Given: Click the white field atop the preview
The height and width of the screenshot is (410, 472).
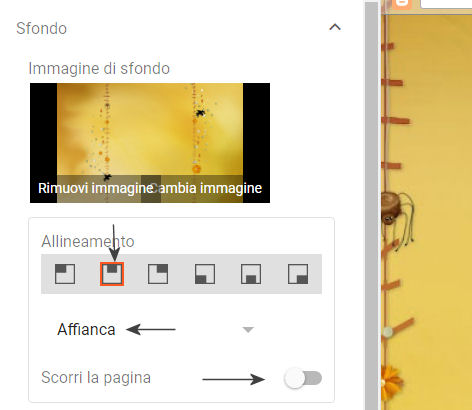Looking at the screenshot, I should pyautogui.click(x=446, y=3).
